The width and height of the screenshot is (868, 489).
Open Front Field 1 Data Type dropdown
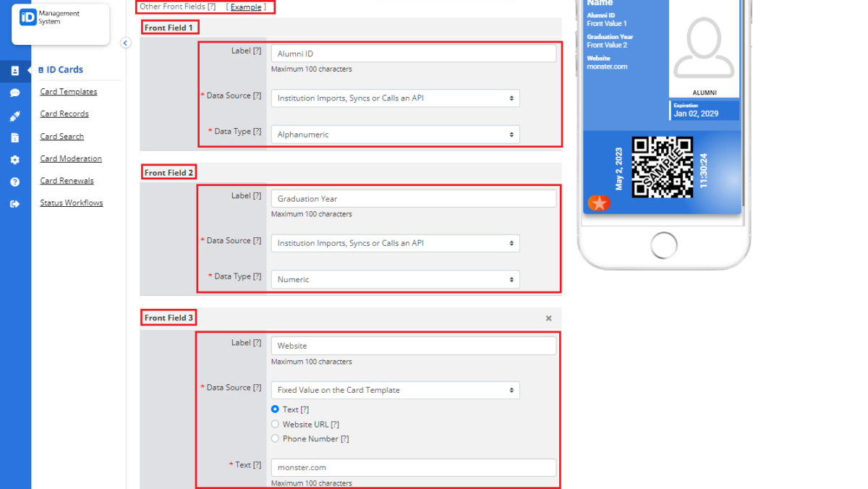pos(395,135)
